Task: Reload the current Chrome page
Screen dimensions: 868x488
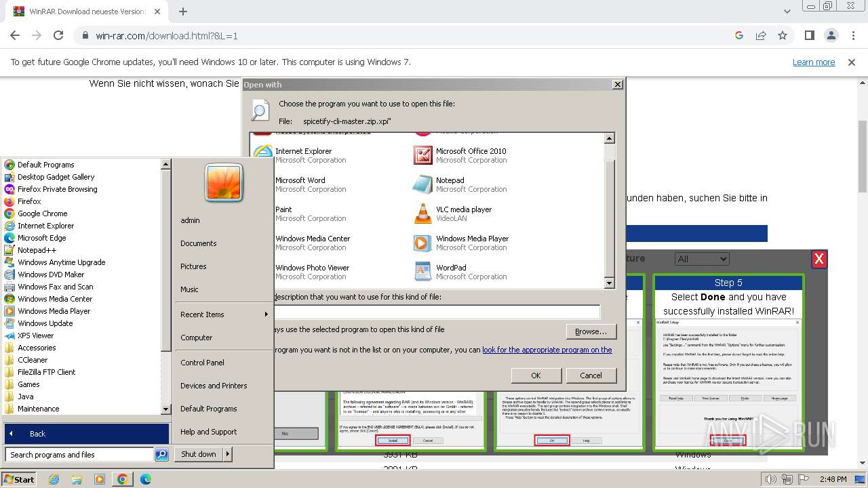Action: [58, 35]
